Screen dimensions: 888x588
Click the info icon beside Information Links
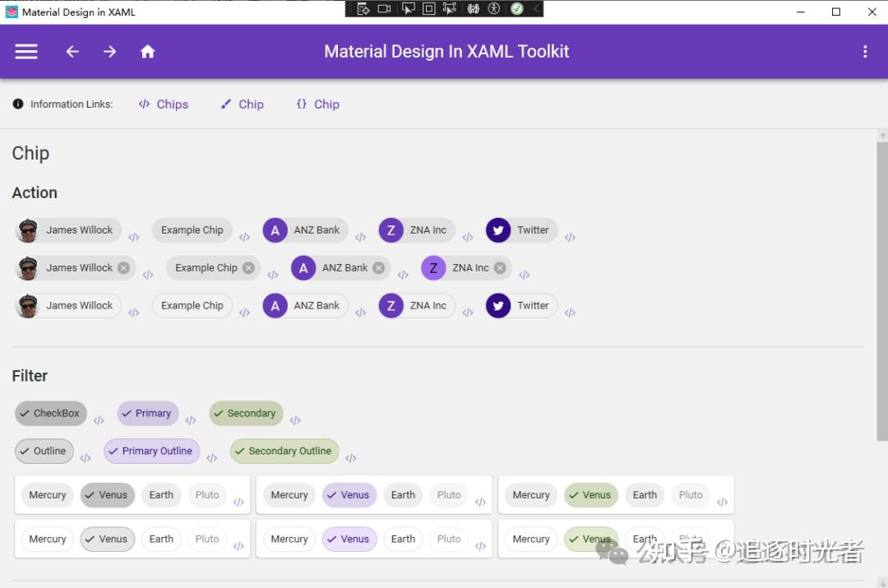coord(17,104)
